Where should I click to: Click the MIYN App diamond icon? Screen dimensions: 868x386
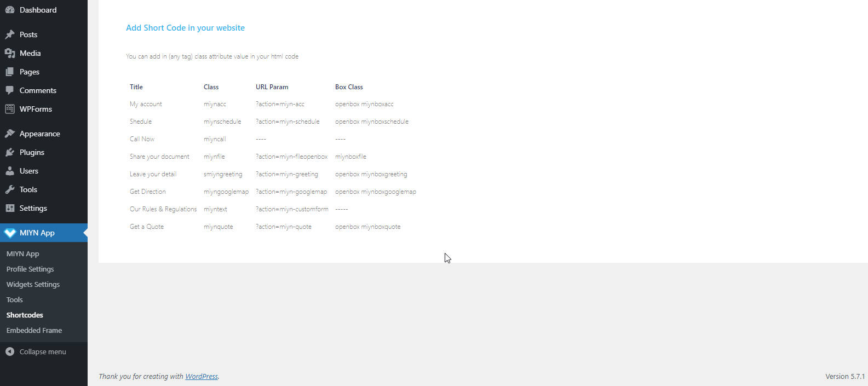pyautogui.click(x=10, y=233)
